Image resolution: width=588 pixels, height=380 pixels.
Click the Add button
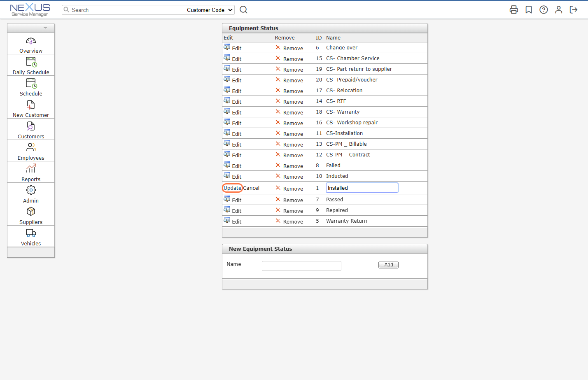[x=388, y=265]
